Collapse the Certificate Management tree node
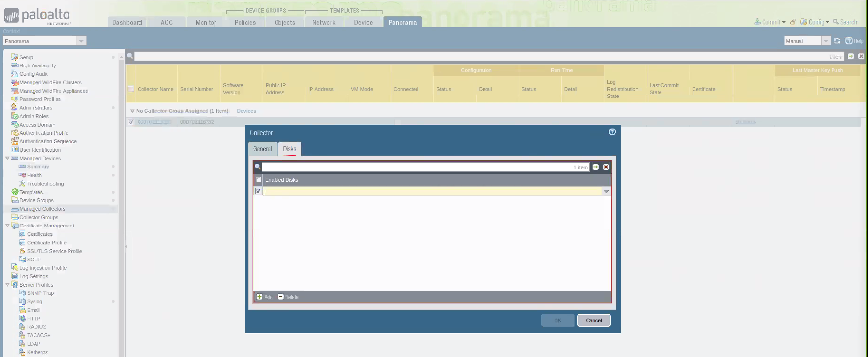Screen dimensions: 868x357 click(x=7, y=226)
